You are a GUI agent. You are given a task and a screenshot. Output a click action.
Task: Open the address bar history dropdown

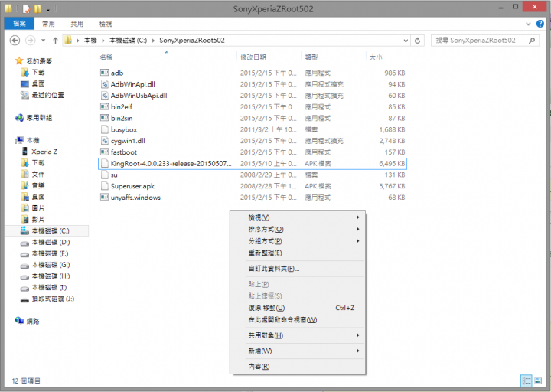(406, 41)
